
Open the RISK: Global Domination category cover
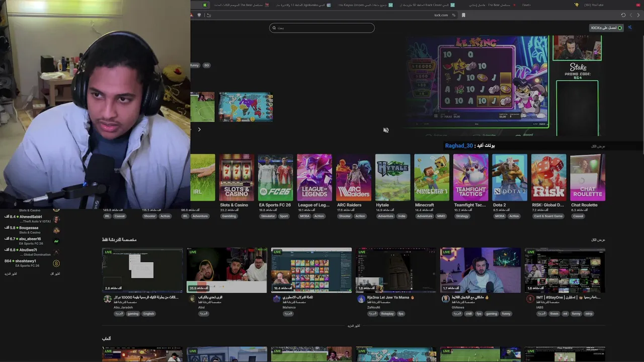point(548,177)
